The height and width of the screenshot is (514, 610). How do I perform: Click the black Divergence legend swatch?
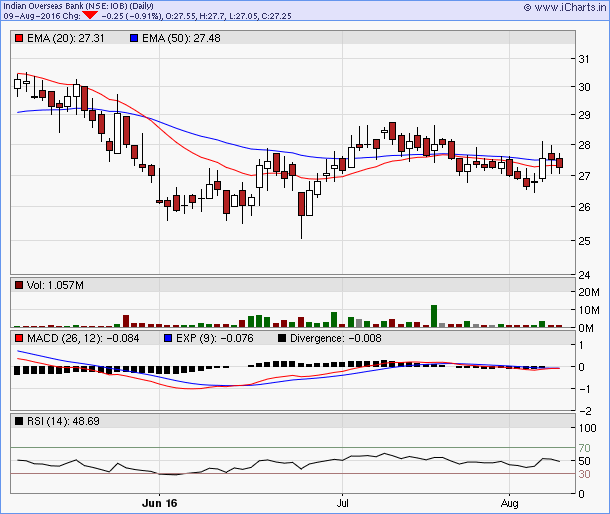[x=282, y=338]
